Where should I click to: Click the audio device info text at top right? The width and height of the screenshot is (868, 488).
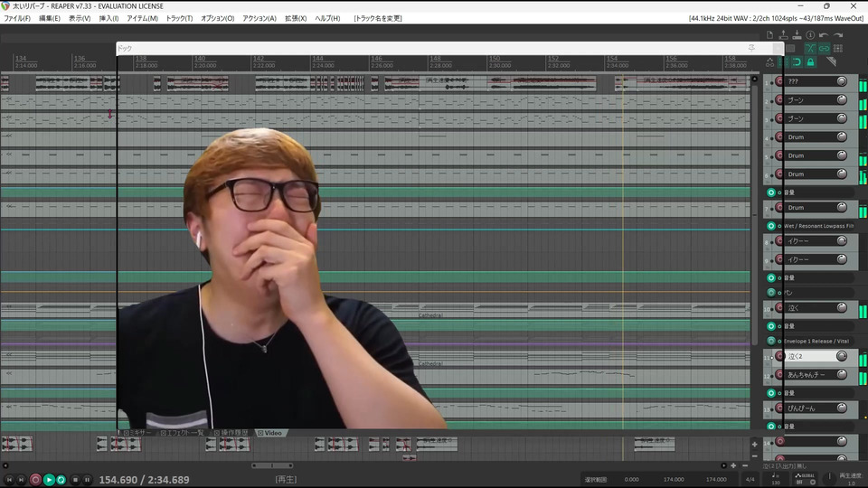(x=776, y=18)
